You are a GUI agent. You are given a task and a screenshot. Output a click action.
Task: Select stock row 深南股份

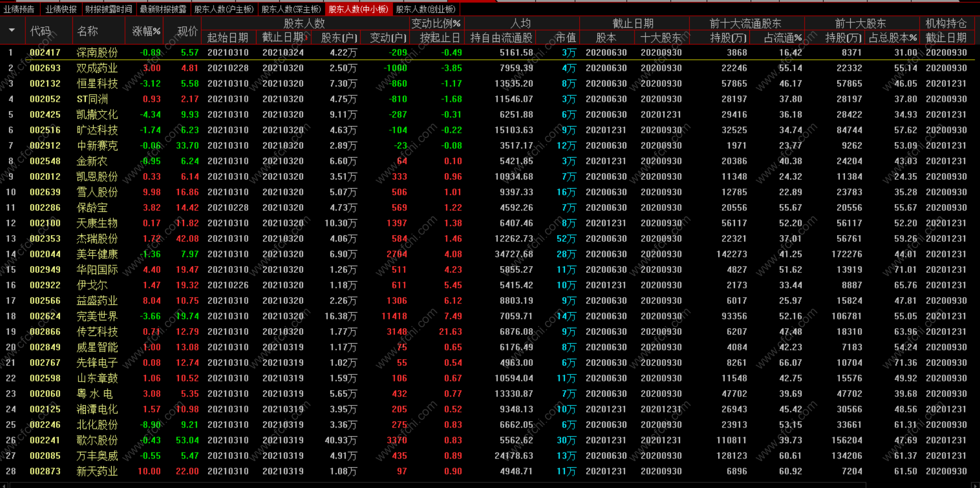(487, 53)
